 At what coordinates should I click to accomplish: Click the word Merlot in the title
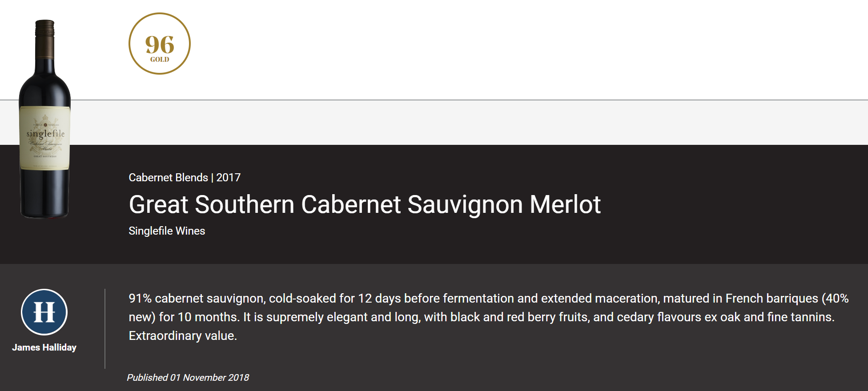click(565, 204)
